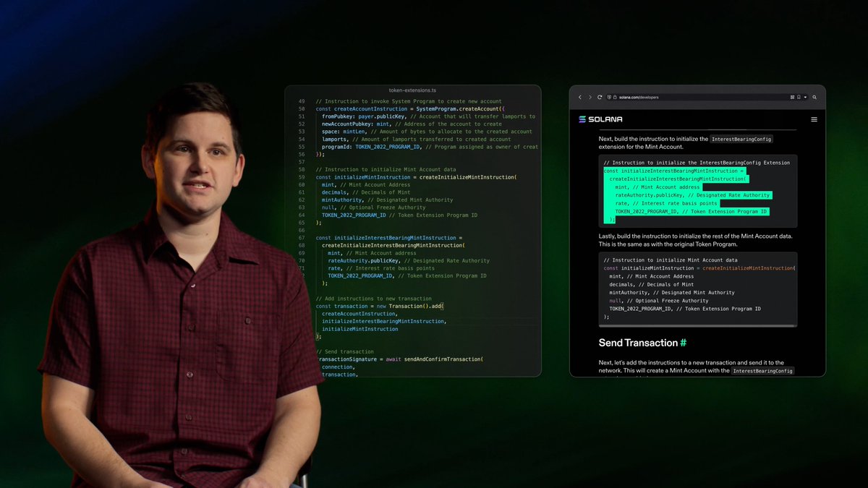Open the dropdown arrow beside bookmark icon

(804, 97)
